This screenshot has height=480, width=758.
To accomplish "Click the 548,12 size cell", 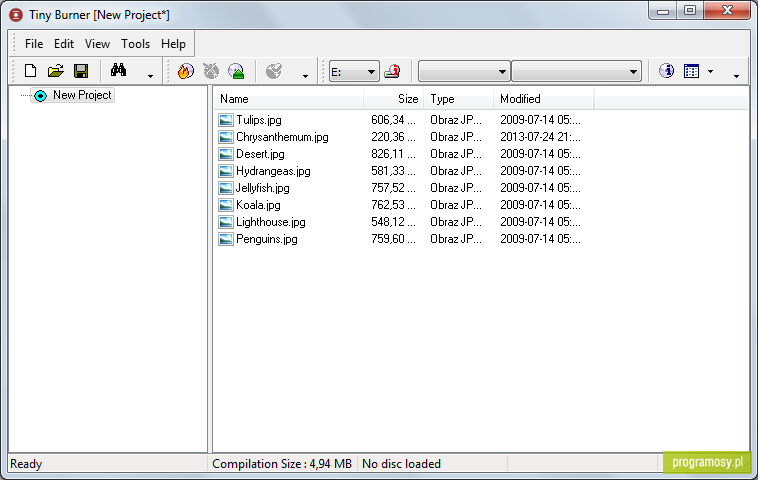I will click(x=393, y=222).
